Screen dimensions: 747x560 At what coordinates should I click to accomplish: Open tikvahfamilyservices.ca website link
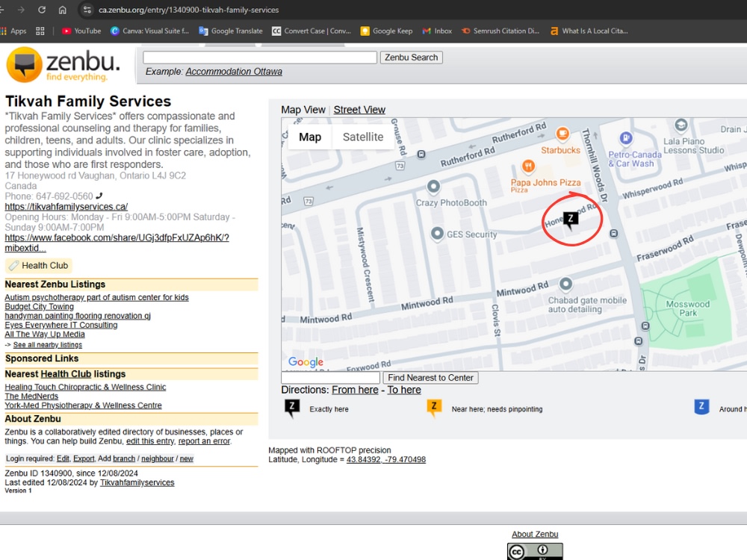tap(66, 207)
